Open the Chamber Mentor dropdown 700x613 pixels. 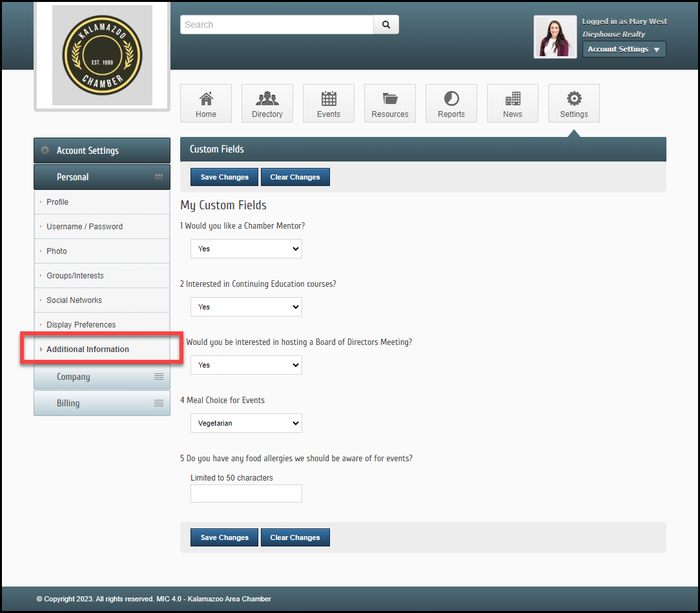point(246,249)
